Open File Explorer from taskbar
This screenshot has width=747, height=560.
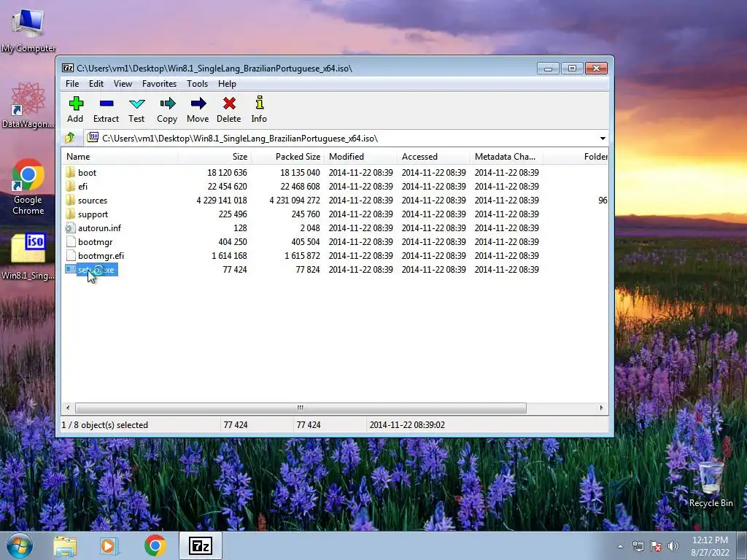[65, 545]
